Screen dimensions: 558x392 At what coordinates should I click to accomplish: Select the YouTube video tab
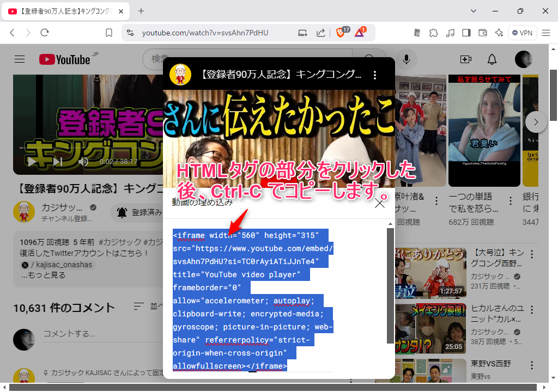(66, 11)
